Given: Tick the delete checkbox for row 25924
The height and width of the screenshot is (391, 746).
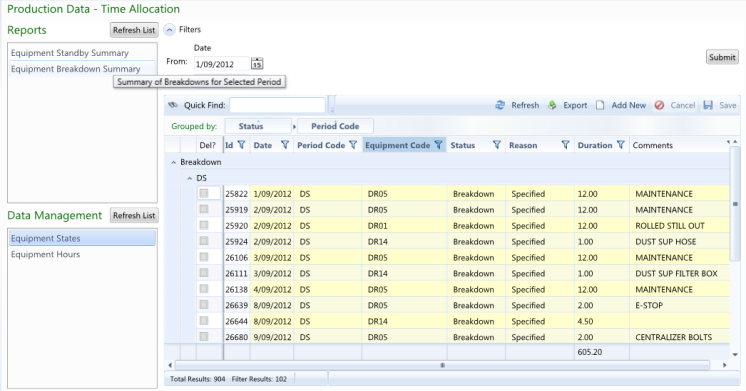Looking at the screenshot, I should [x=204, y=241].
